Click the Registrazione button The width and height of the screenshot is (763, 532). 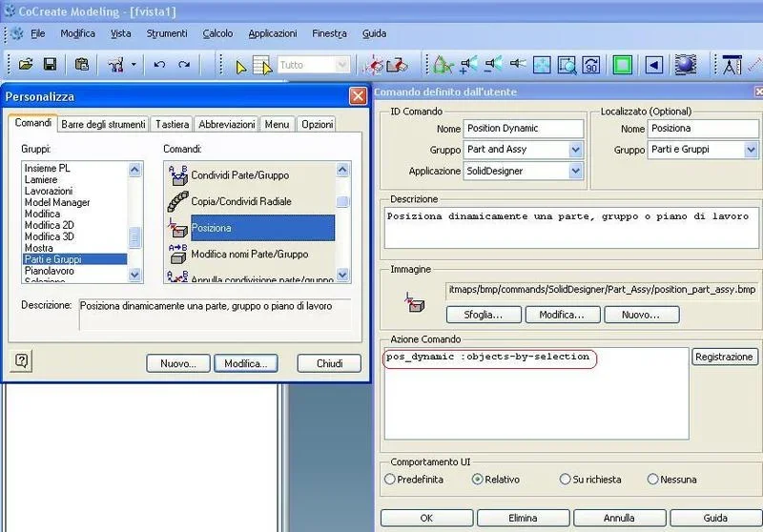(724, 357)
